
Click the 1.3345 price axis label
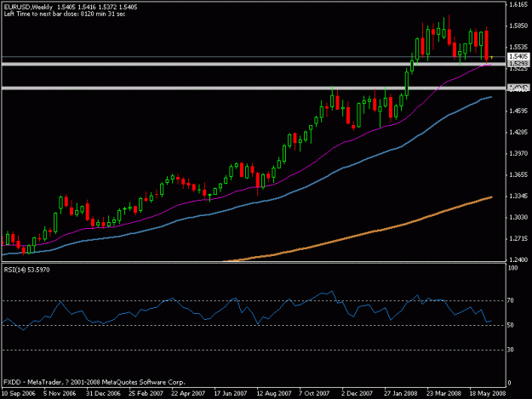(518, 196)
